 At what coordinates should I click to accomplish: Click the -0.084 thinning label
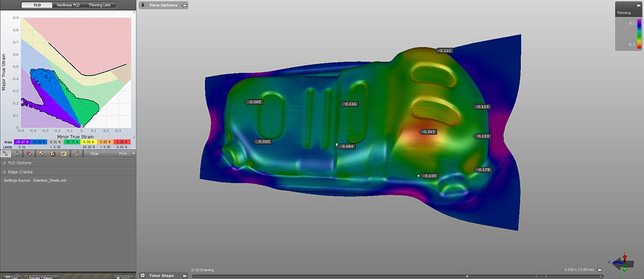tap(346, 146)
